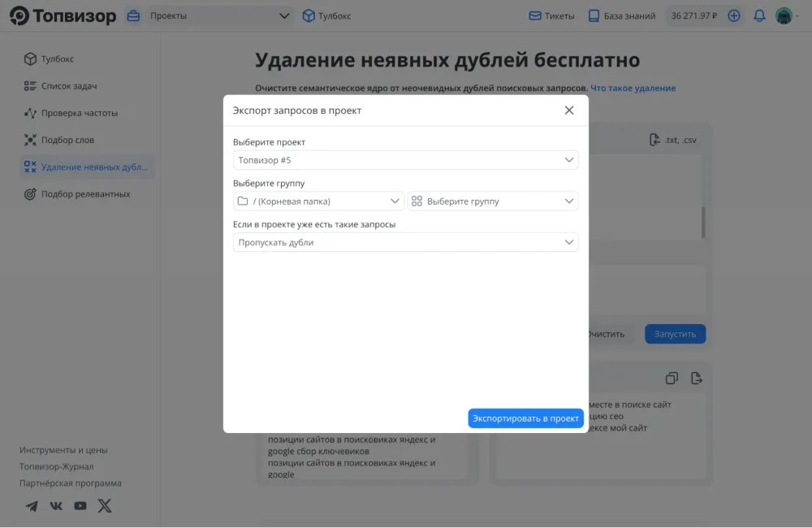
Task: Click the balance 36 271.97 ₽
Action: pos(694,15)
